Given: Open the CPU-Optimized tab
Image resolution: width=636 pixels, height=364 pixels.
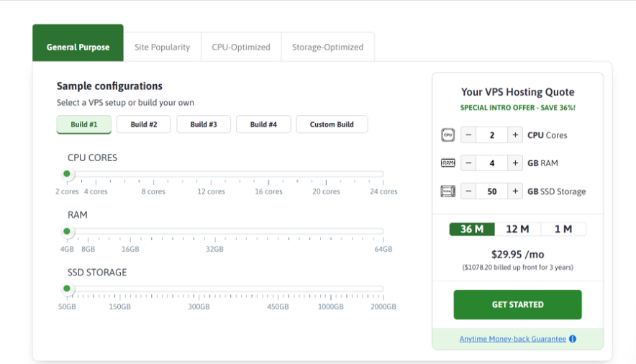Looking at the screenshot, I should point(241,47).
